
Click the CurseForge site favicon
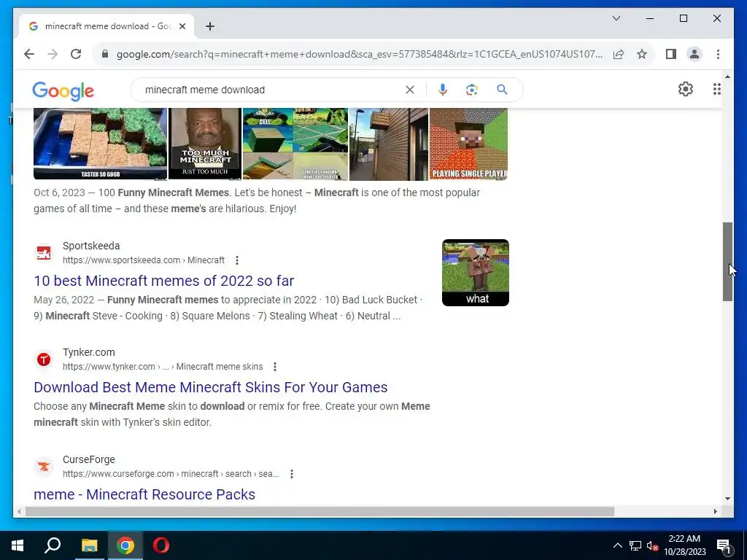(x=44, y=467)
